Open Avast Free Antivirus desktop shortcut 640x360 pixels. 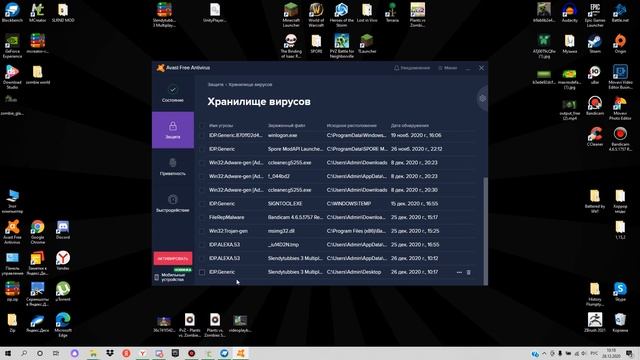12,232
